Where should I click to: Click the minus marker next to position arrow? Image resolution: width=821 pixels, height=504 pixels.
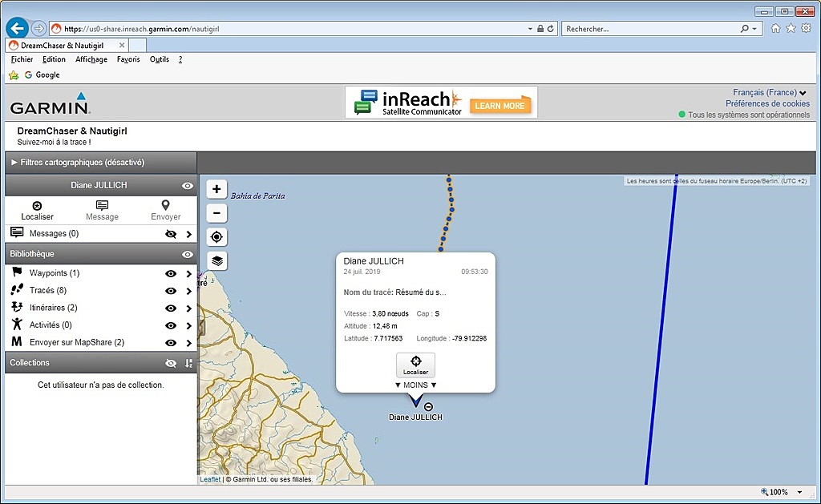(428, 407)
